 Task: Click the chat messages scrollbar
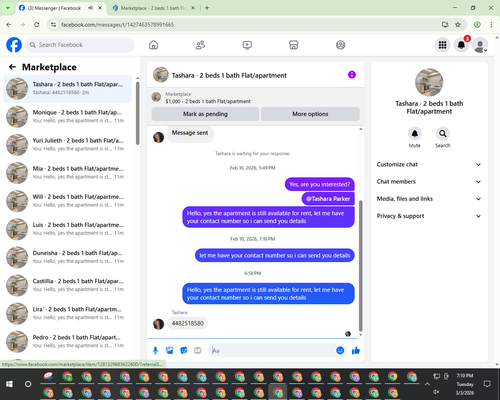pos(360,266)
